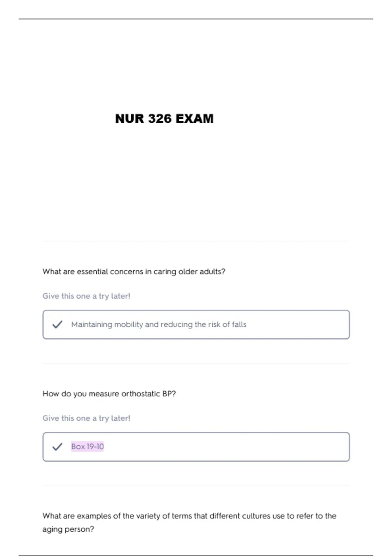Screen dimensions: 392x556
Task: Click the divider below the Box 19-10 answer
Action: [196, 486]
